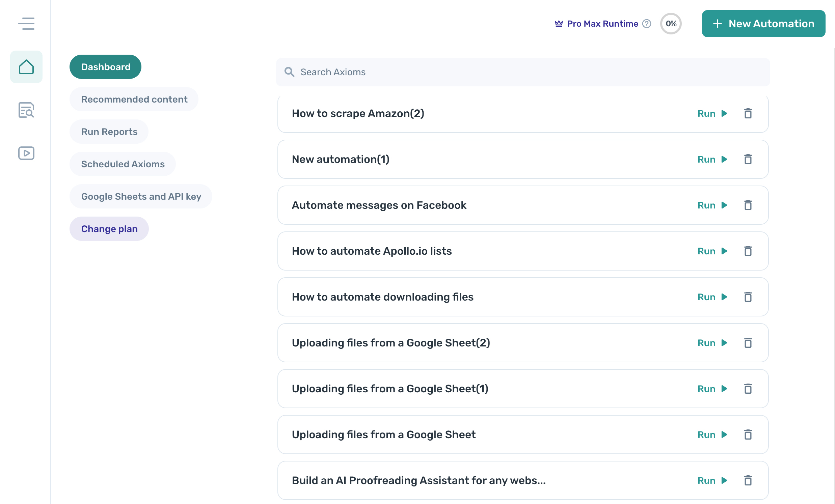Image resolution: width=835 pixels, height=504 pixels.
Task: Open the runtime help question mark icon
Action: (x=647, y=24)
